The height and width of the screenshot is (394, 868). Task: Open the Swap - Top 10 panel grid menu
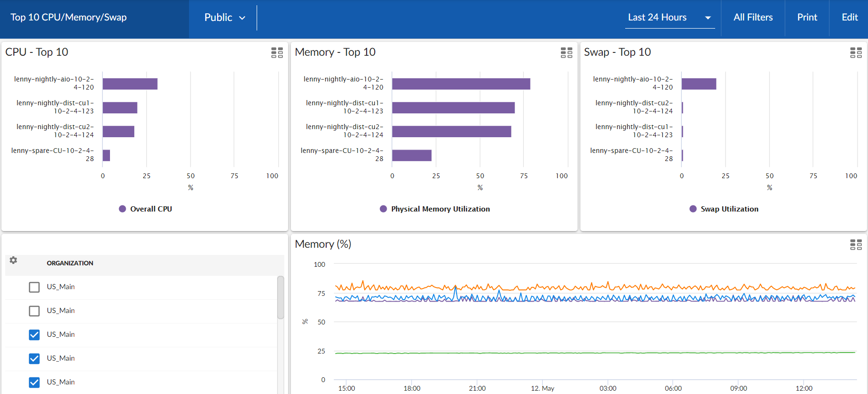(x=856, y=52)
